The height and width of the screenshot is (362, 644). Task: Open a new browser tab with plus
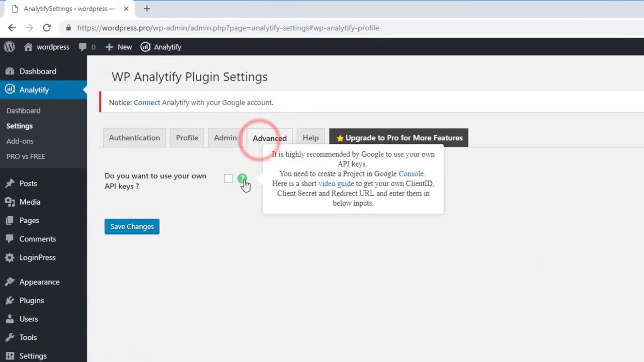[x=147, y=9]
